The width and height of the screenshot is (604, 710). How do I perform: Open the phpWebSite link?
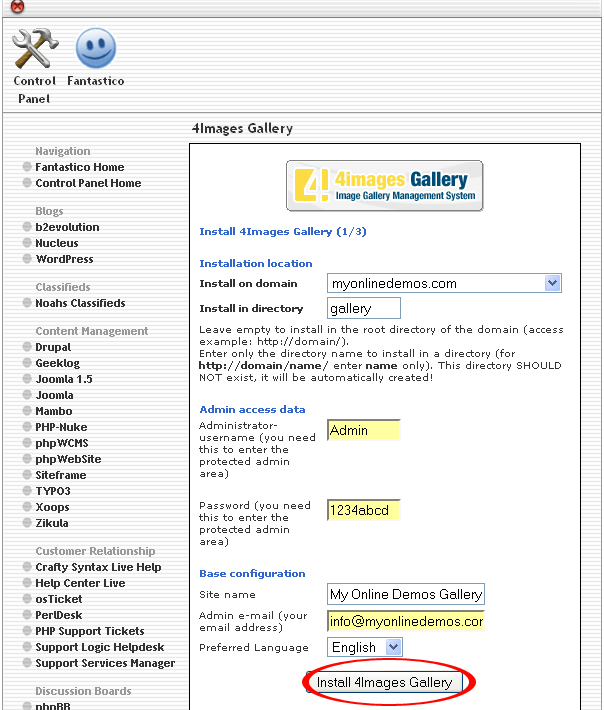(x=68, y=459)
